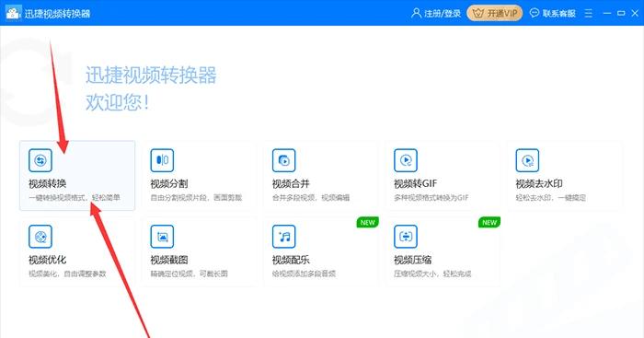The width and height of the screenshot is (644, 338).
Task: Click the 视频合并 label text
Action: point(291,184)
